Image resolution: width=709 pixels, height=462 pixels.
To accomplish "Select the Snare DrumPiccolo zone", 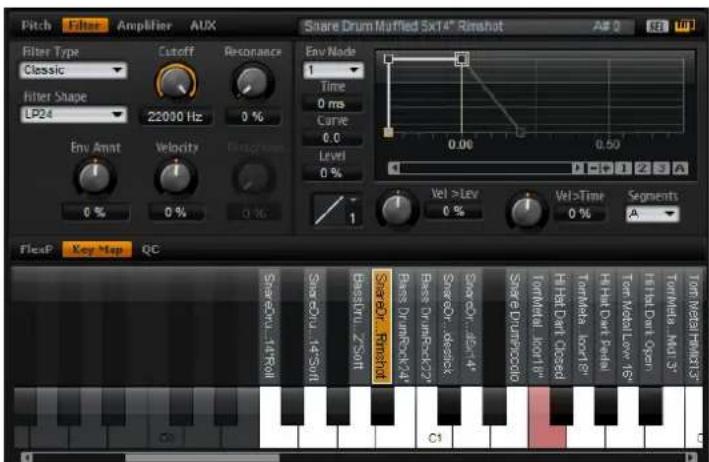I will tap(515, 327).
